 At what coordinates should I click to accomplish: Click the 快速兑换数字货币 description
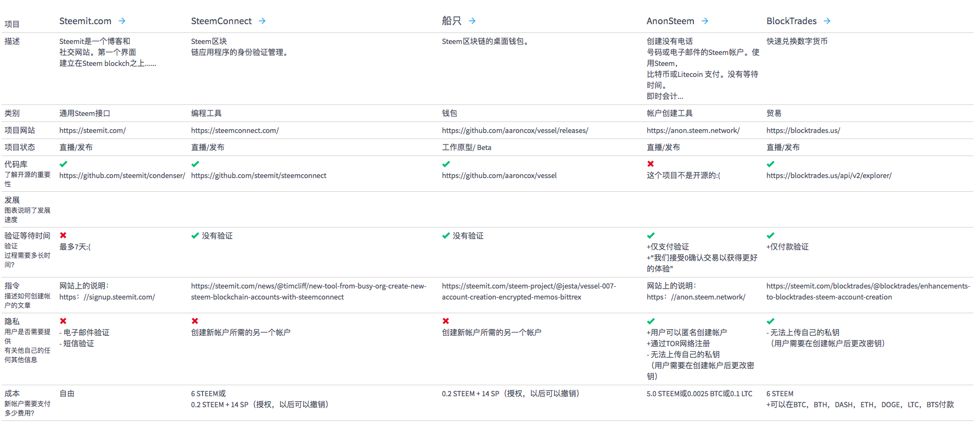(797, 41)
